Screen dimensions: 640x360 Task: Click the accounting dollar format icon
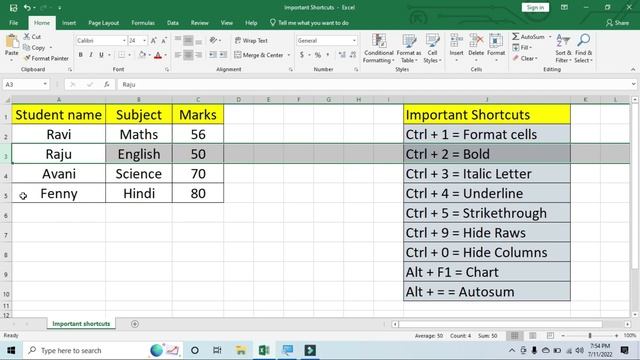point(302,55)
